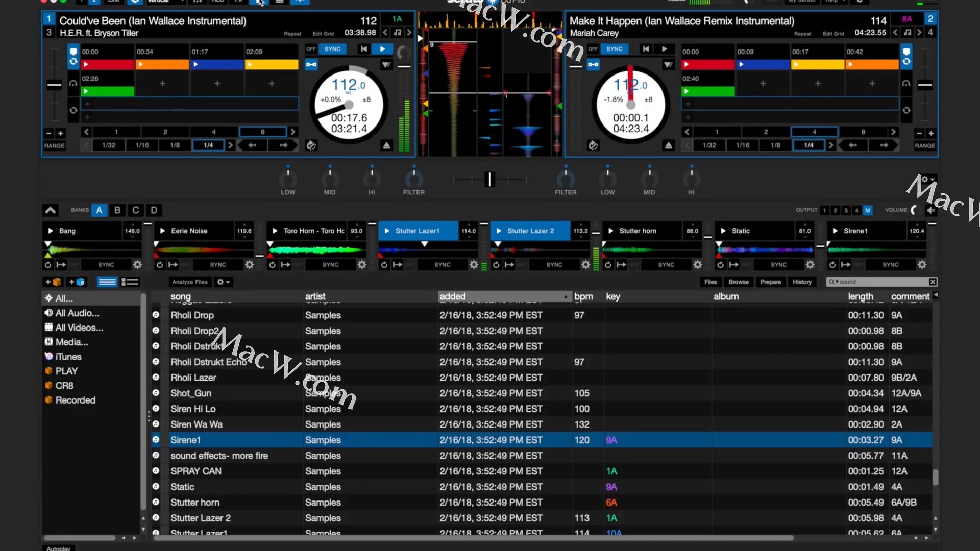This screenshot has width=980, height=551.
Task: Play the Static sample slot
Action: pyautogui.click(x=723, y=231)
